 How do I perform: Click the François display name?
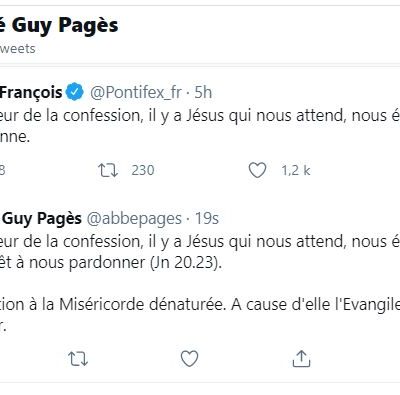click(x=31, y=92)
